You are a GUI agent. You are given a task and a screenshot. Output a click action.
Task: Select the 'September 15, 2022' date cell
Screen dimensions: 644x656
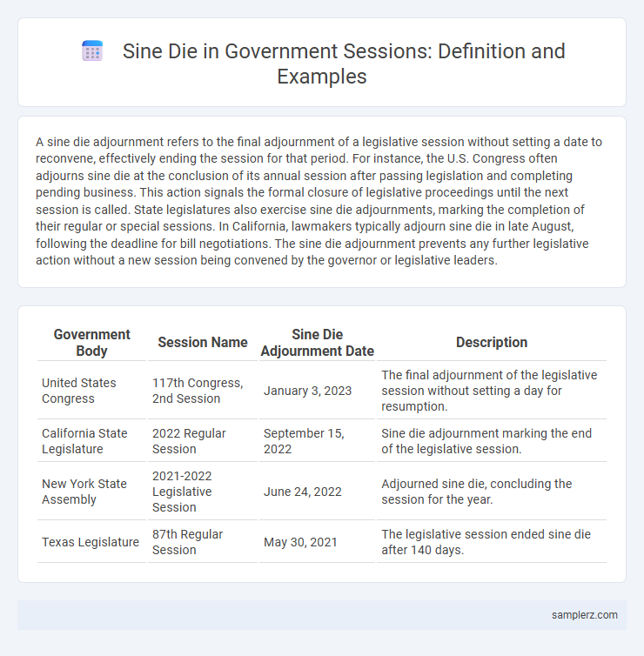pyautogui.click(x=317, y=441)
